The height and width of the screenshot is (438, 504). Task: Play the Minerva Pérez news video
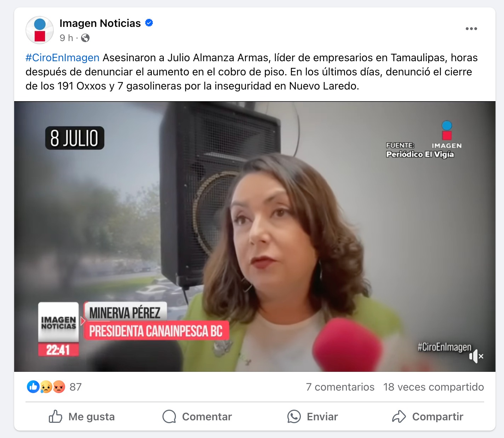pos(255,236)
